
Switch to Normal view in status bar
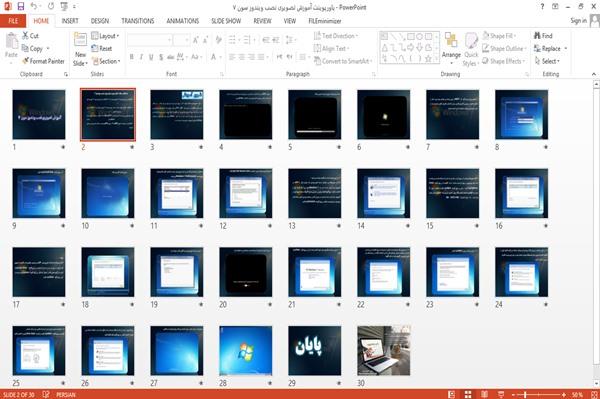tap(452, 394)
